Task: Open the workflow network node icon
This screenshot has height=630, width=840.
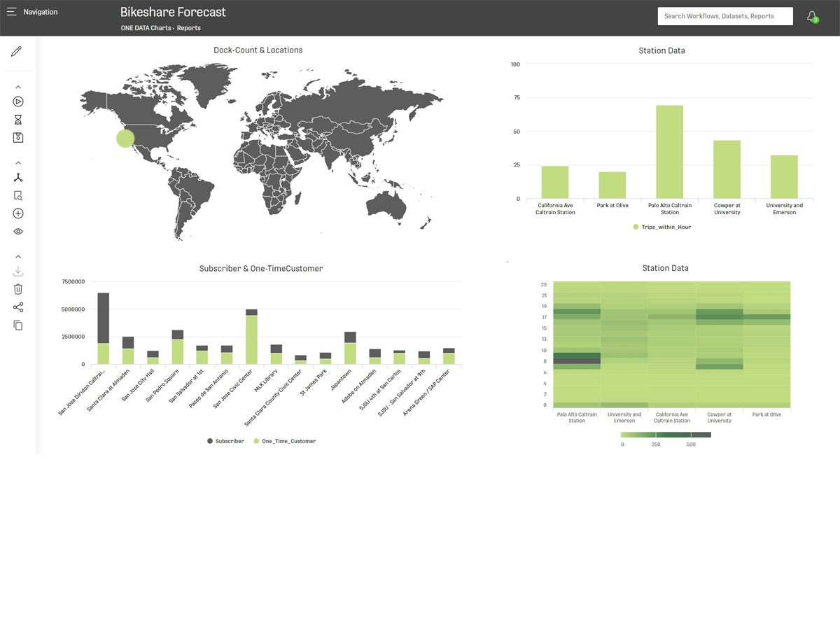Action: (18, 178)
